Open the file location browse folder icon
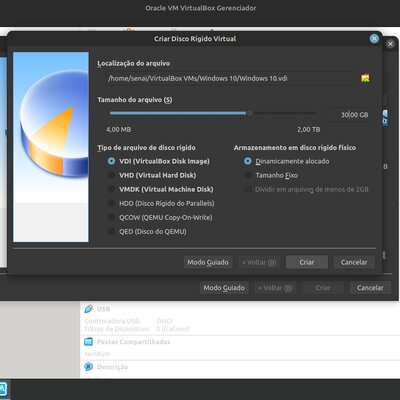The height and width of the screenshot is (400, 400). pos(365,78)
